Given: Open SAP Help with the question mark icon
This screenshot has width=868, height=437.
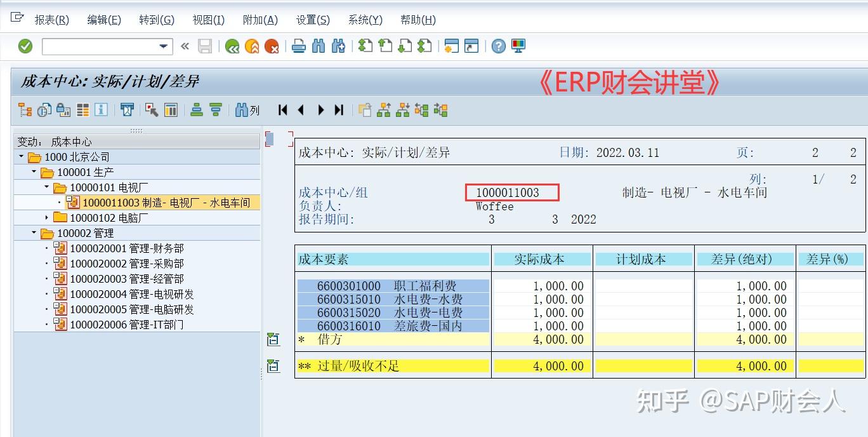Looking at the screenshot, I should [x=498, y=46].
